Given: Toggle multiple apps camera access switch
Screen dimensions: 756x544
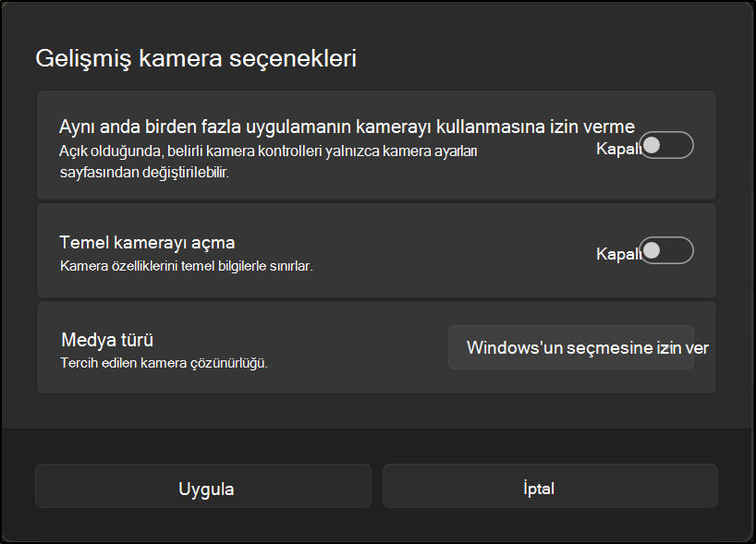Looking at the screenshot, I should [x=666, y=145].
